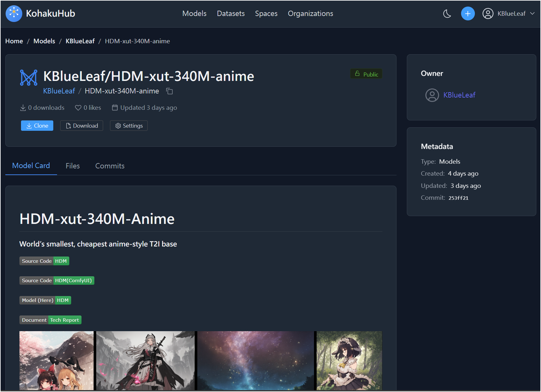Click the "Updated 3 days ago" text
541x392 pixels.
pos(149,108)
